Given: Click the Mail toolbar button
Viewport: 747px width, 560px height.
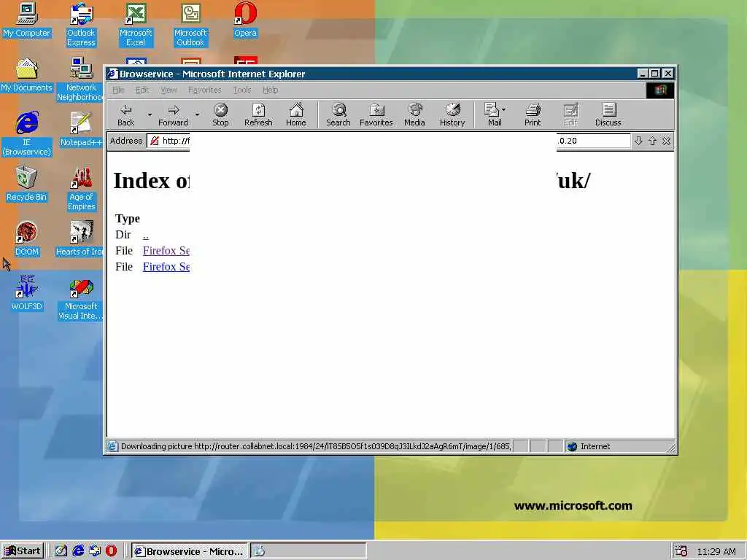Looking at the screenshot, I should click(492, 115).
